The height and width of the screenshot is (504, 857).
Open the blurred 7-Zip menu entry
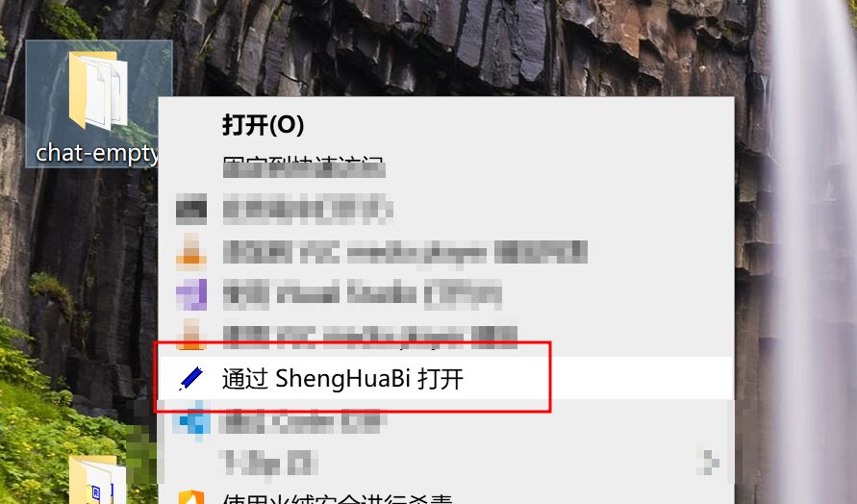click(267, 463)
